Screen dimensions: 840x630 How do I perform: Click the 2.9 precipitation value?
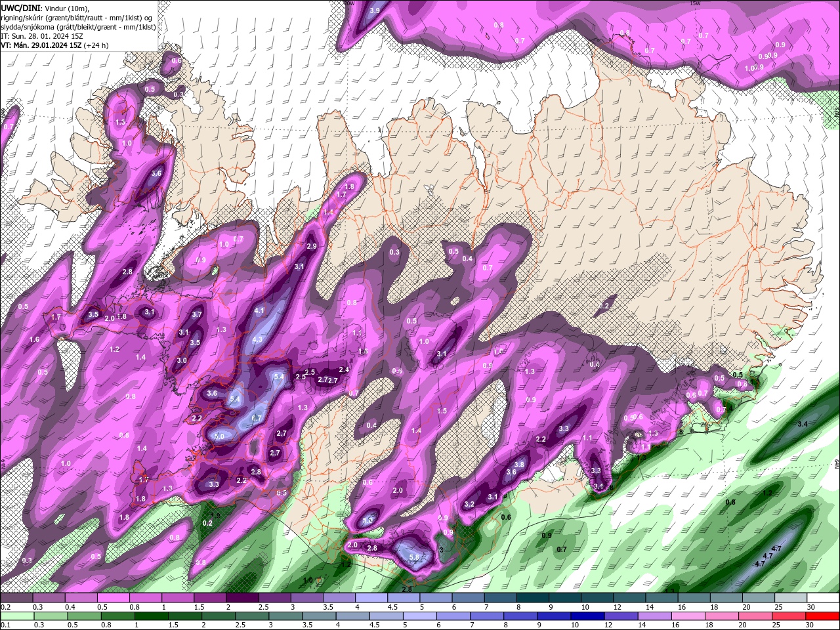[x=312, y=246]
